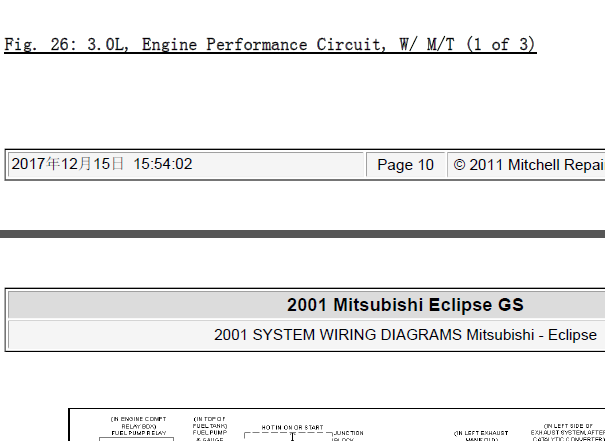This screenshot has height=441, width=605.
Task: Click the Page 10 footer cell
Action: point(406,165)
